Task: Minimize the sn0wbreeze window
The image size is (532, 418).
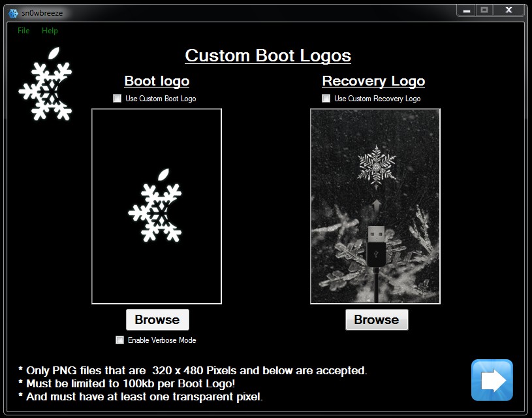Action: tap(465, 10)
